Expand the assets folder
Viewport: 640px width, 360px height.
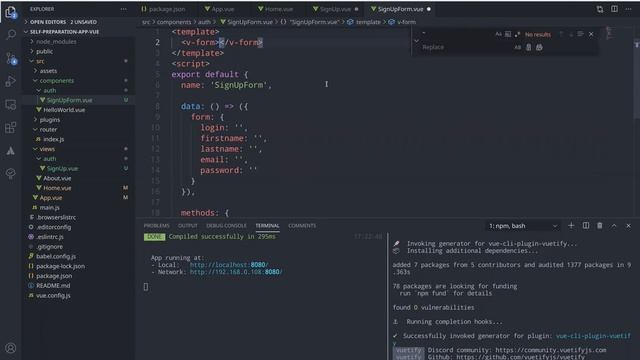[x=48, y=71]
